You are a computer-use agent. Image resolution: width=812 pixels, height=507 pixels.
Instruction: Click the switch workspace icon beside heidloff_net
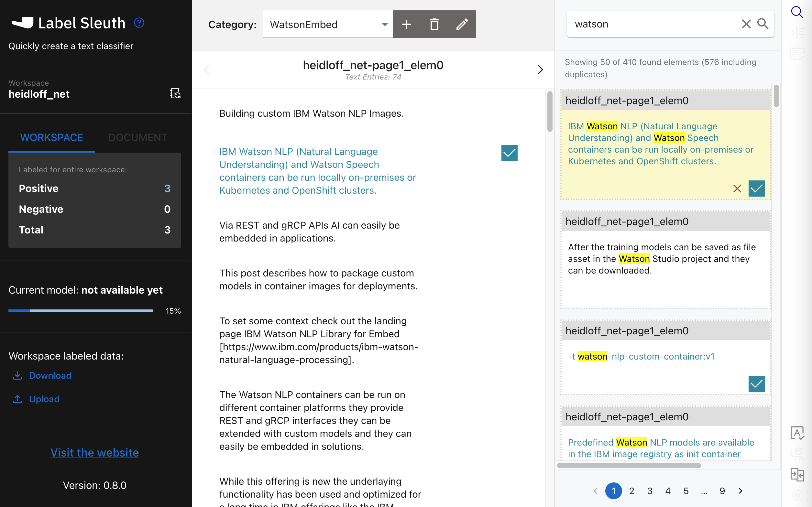175,93
